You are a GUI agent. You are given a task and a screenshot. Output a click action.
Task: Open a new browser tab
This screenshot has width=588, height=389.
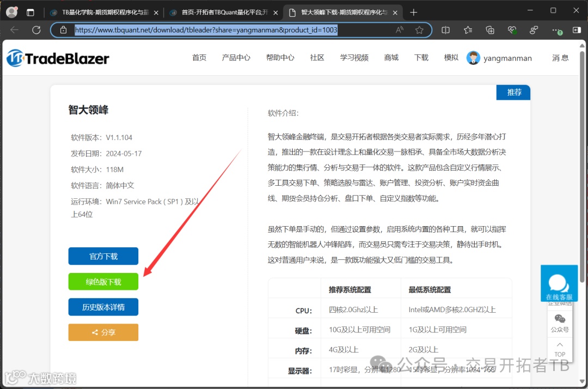coord(413,13)
